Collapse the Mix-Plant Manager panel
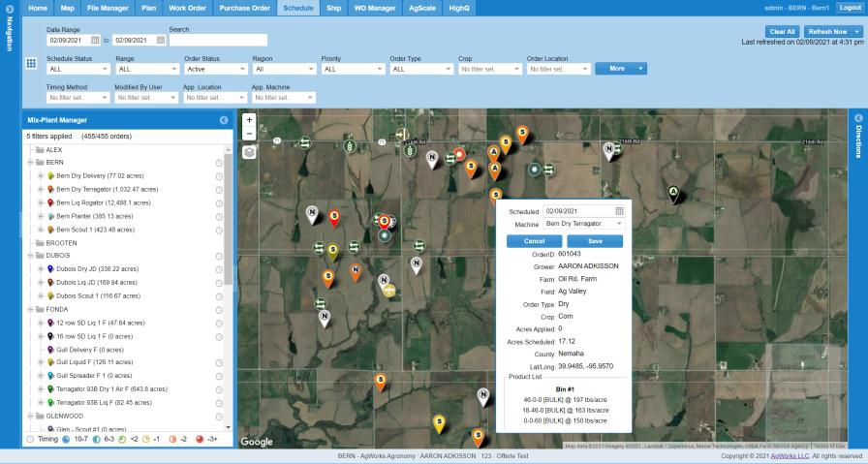 pos(224,120)
